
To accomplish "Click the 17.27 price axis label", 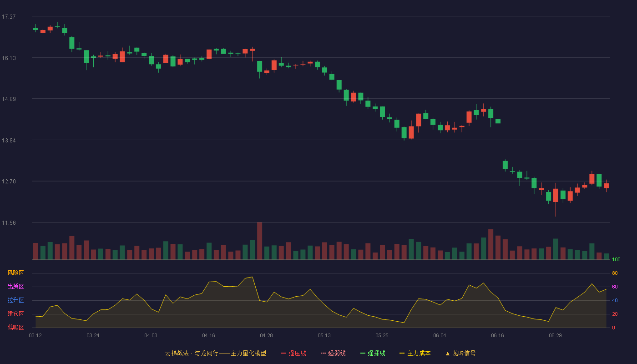I will (x=9, y=17).
